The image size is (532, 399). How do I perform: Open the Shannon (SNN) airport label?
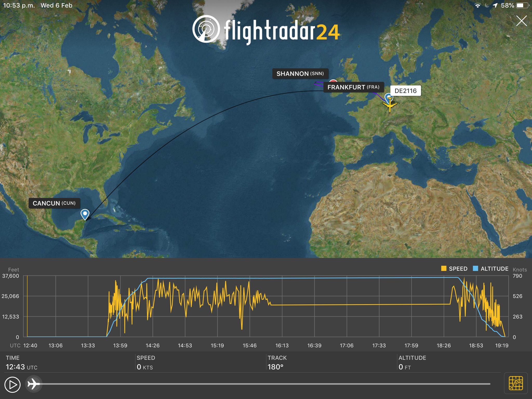pyautogui.click(x=300, y=74)
